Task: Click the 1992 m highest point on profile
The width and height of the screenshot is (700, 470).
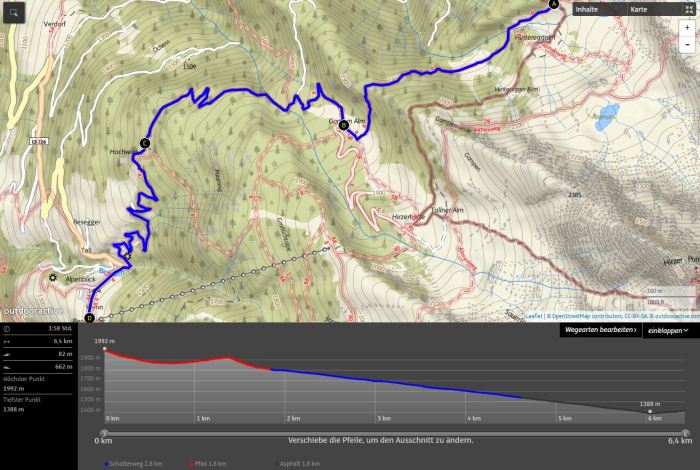Action: [x=105, y=349]
